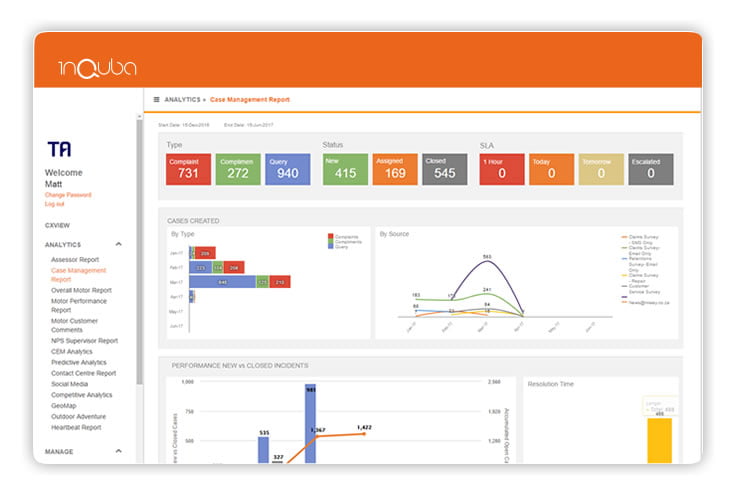This screenshot has width=741, height=496.
Task: Click the inQuba logo in the header
Action: tap(97, 68)
